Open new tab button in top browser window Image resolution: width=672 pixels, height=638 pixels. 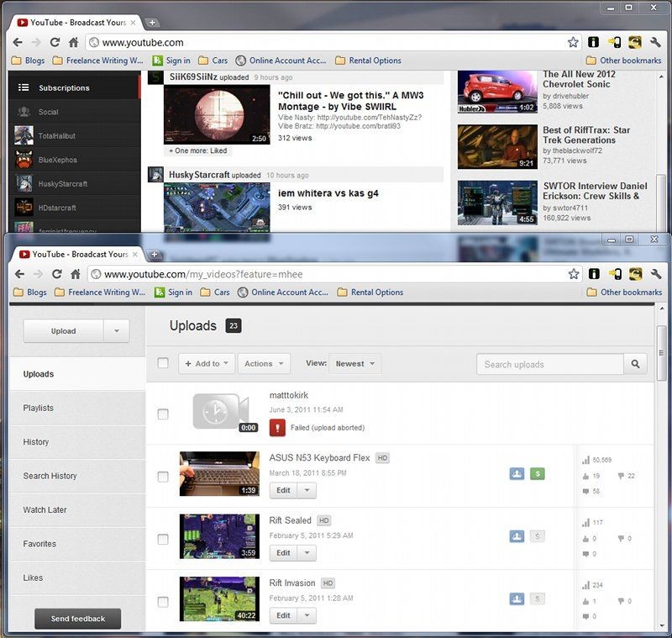(152, 23)
